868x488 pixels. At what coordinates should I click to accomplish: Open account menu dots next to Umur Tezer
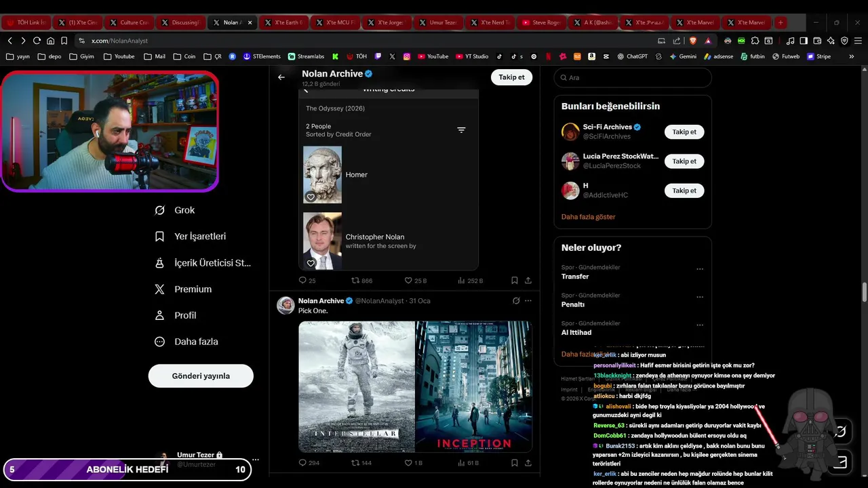tap(256, 460)
